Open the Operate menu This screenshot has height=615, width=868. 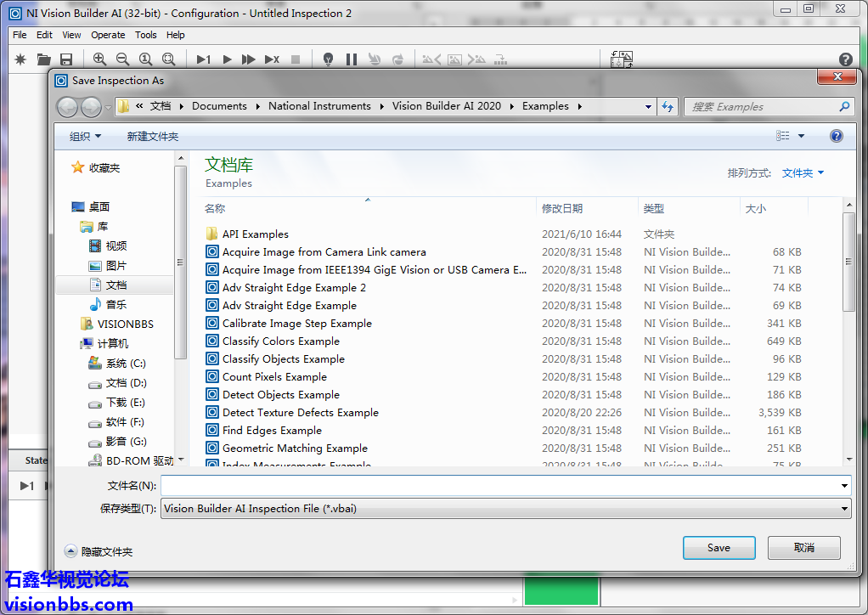(x=108, y=35)
